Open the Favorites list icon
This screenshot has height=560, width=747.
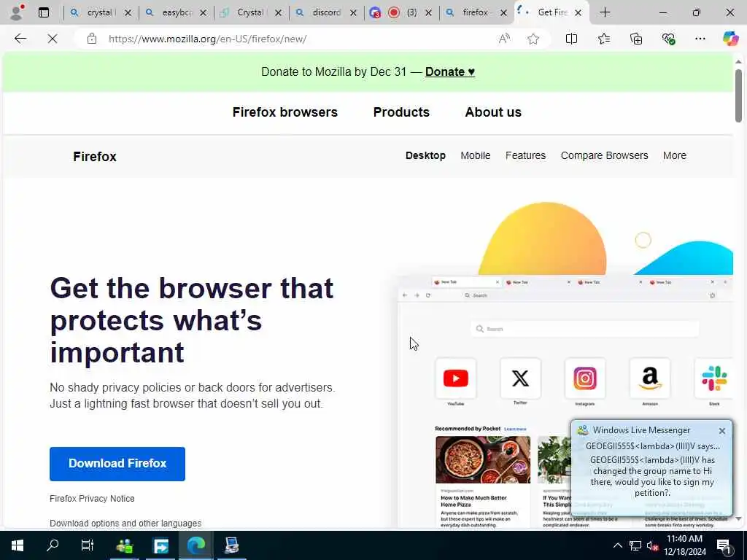click(x=603, y=39)
